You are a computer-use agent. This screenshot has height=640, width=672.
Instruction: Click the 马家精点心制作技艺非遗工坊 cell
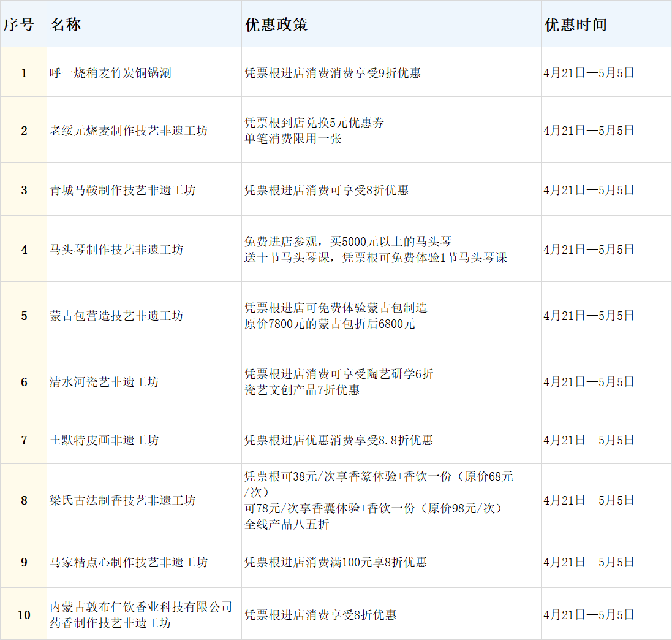(x=129, y=562)
